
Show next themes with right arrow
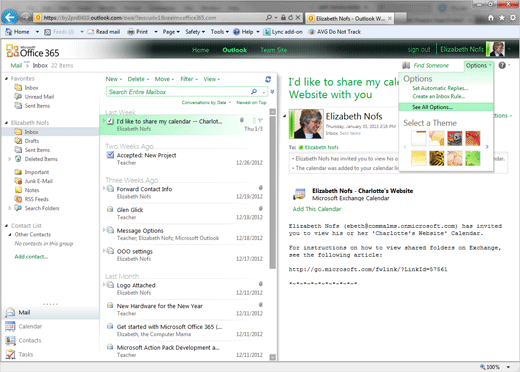[x=487, y=147]
